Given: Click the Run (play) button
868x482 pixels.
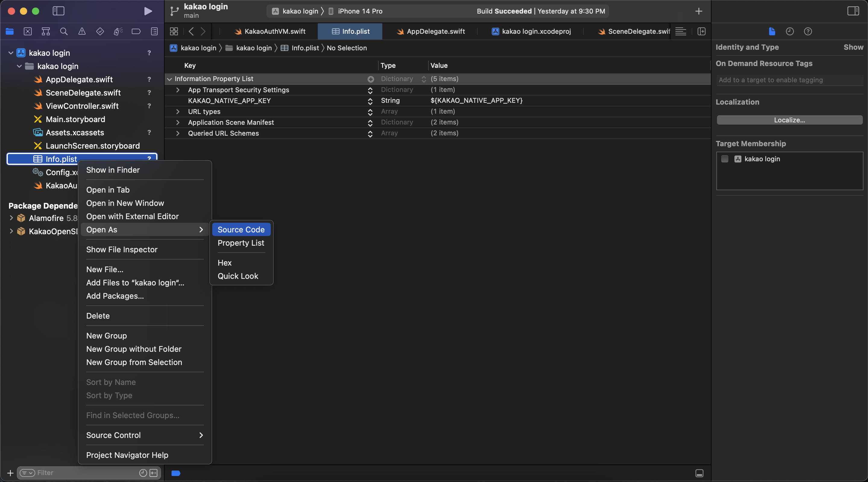Looking at the screenshot, I should tap(148, 11).
